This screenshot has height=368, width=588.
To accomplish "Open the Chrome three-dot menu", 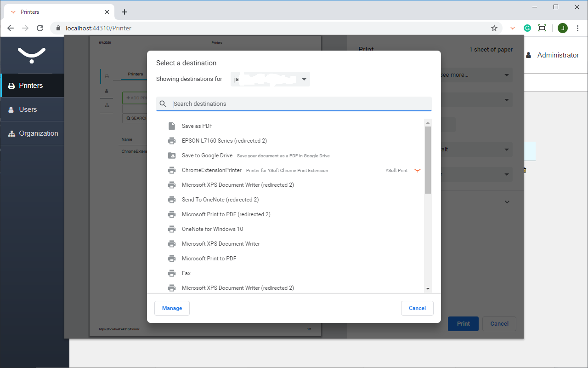I will tap(577, 28).
